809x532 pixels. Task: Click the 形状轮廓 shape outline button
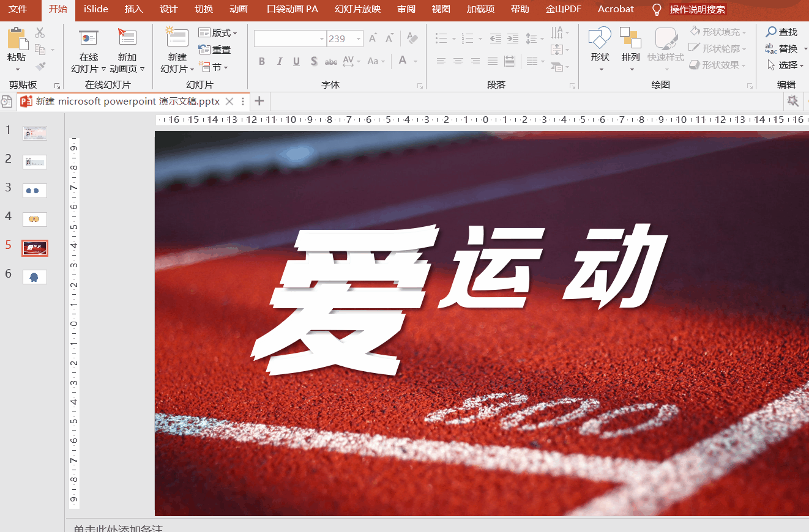click(x=718, y=48)
